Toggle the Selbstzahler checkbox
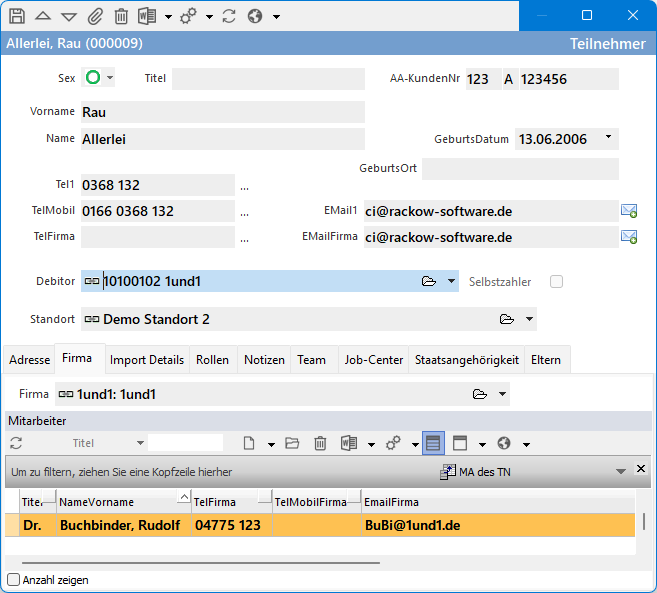This screenshot has height=593, width=657. click(557, 282)
